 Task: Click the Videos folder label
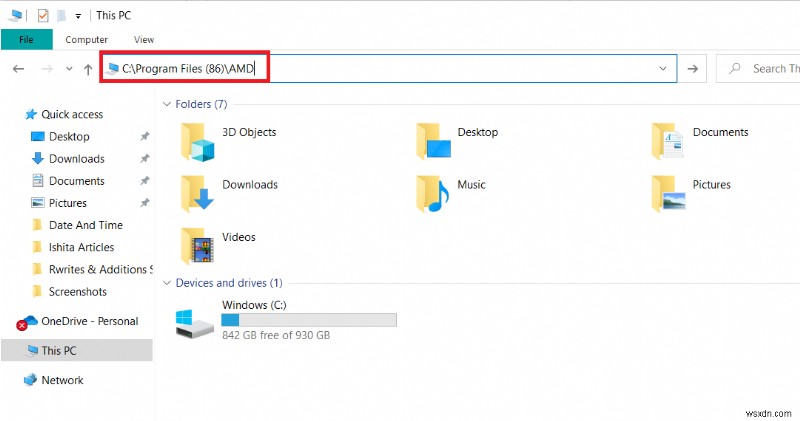pos(239,237)
